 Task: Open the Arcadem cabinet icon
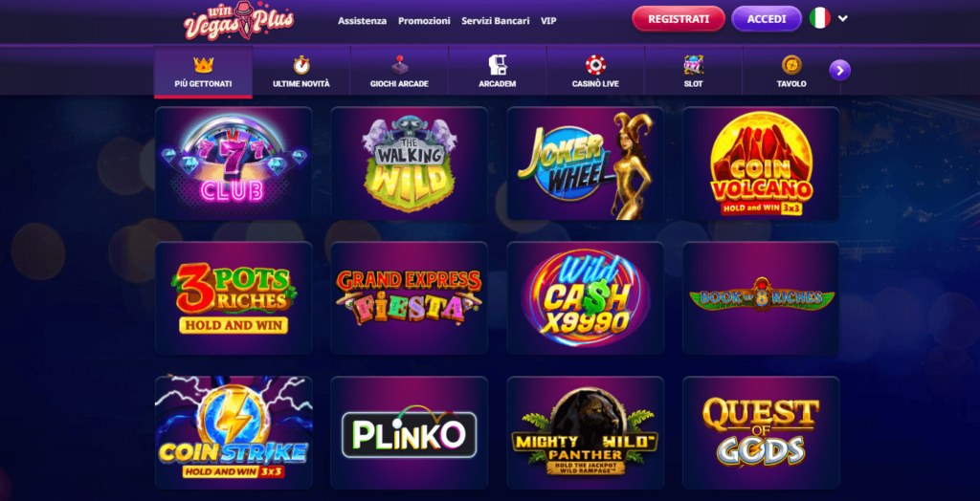pyautogui.click(x=497, y=64)
